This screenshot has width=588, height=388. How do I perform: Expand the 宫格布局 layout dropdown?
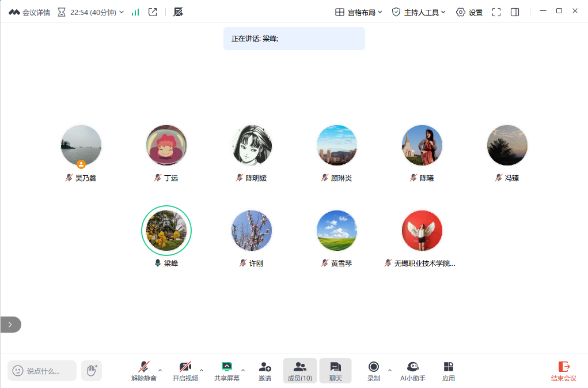(359, 12)
